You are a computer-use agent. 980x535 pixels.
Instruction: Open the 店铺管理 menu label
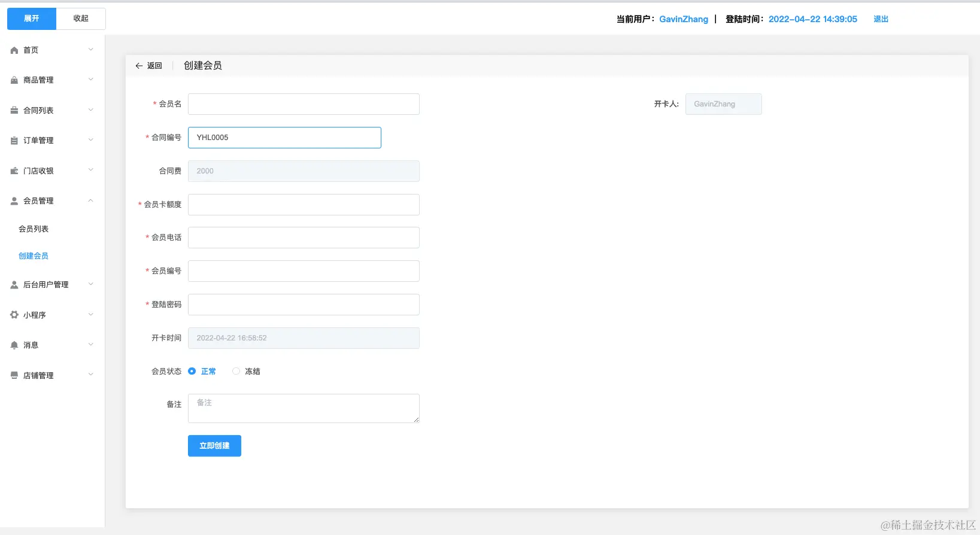tap(38, 376)
